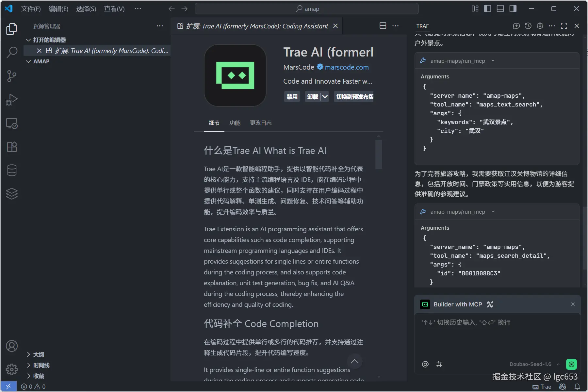
Task: Open the TRAE panel settings gear
Action: pos(540,26)
